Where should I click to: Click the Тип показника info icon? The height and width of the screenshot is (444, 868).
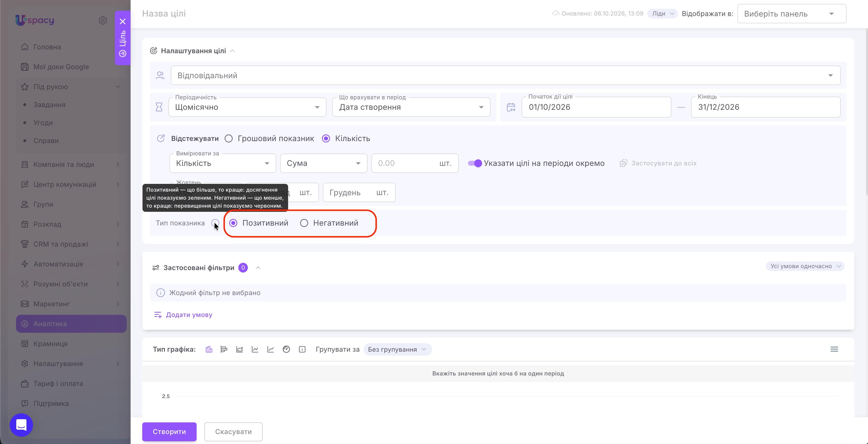[x=215, y=223]
